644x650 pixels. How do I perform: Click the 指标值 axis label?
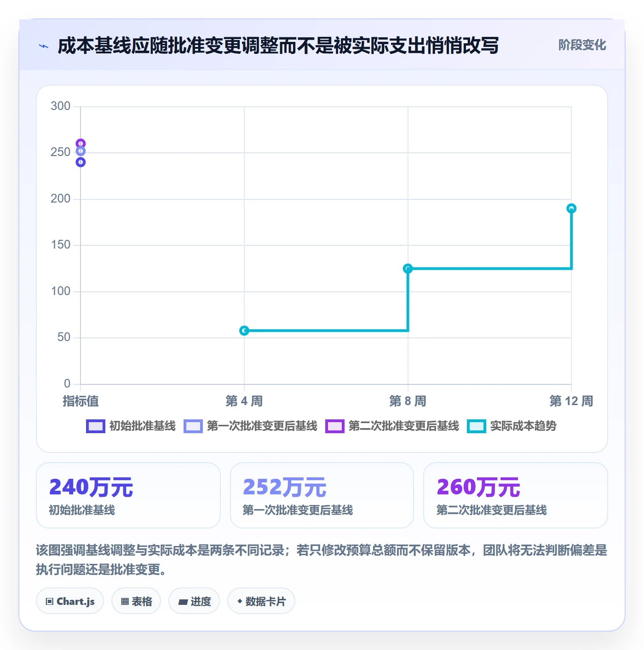pyautogui.click(x=81, y=401)
